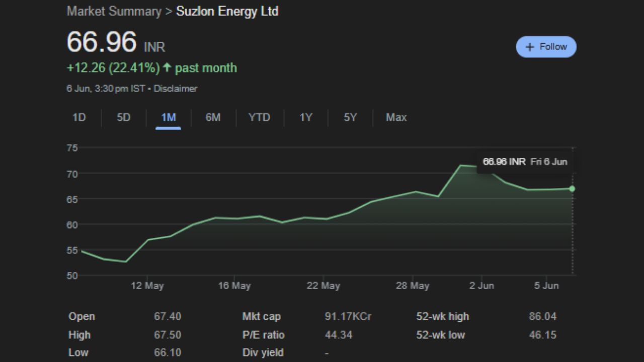Viewport: 644px width, 362px height.
Task: Click the 66.96 price value
Action: [102, 42]
